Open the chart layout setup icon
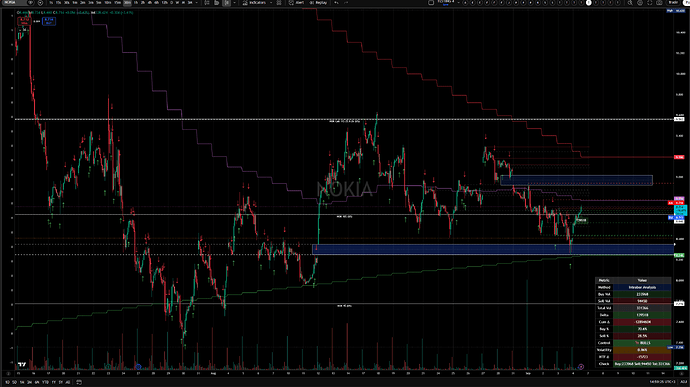Screen dimensions: 690x387 pos(431,2)
